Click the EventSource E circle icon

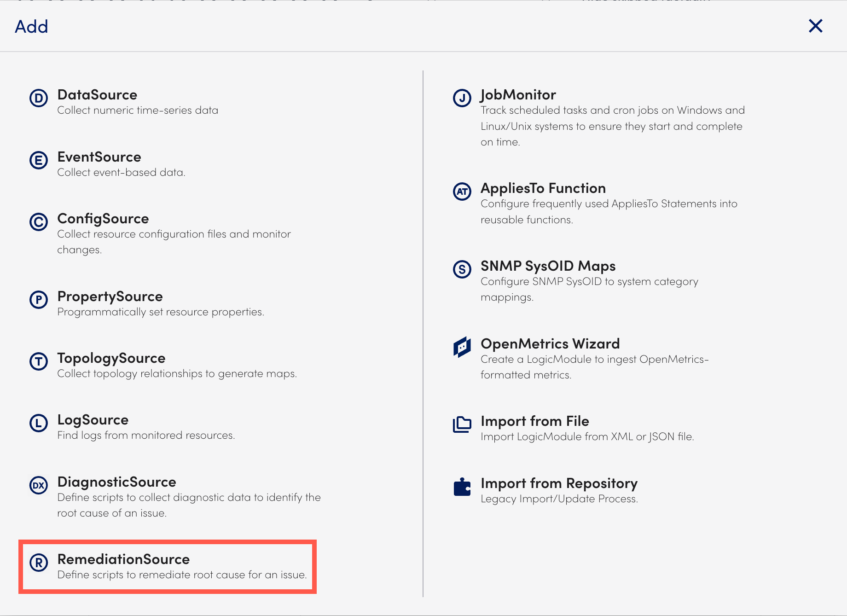click(39, 160)
